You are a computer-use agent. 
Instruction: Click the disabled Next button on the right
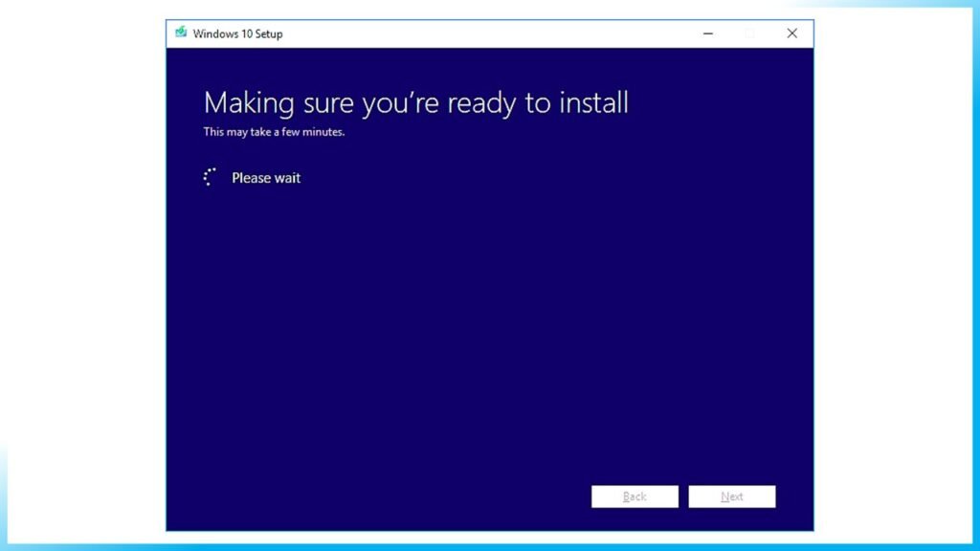(732, 496)
